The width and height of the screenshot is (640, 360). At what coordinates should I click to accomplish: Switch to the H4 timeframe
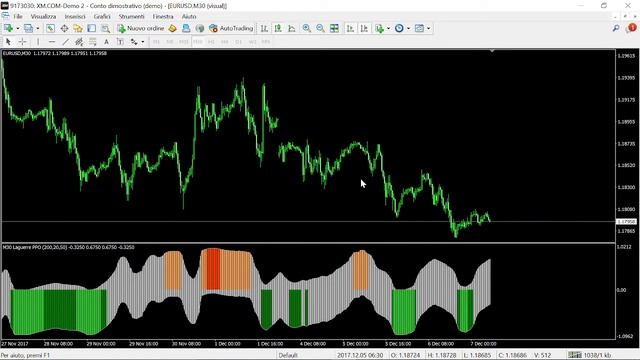(224, 42)
